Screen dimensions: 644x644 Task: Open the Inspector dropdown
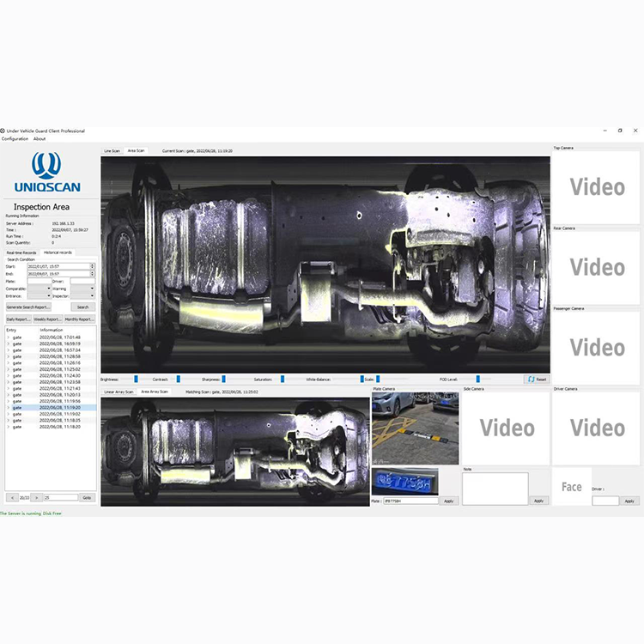coord(82,295)
